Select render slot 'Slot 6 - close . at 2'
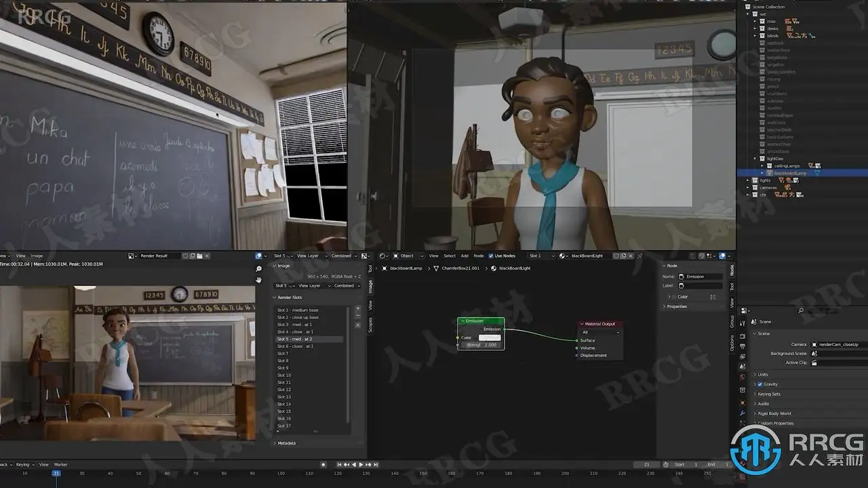Screen dimensions: 868x488 [x=309, y=346]
